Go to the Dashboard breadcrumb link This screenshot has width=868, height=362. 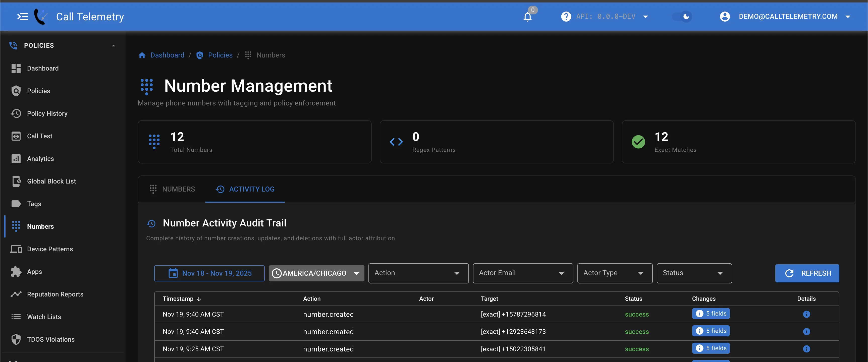[167, 55]
